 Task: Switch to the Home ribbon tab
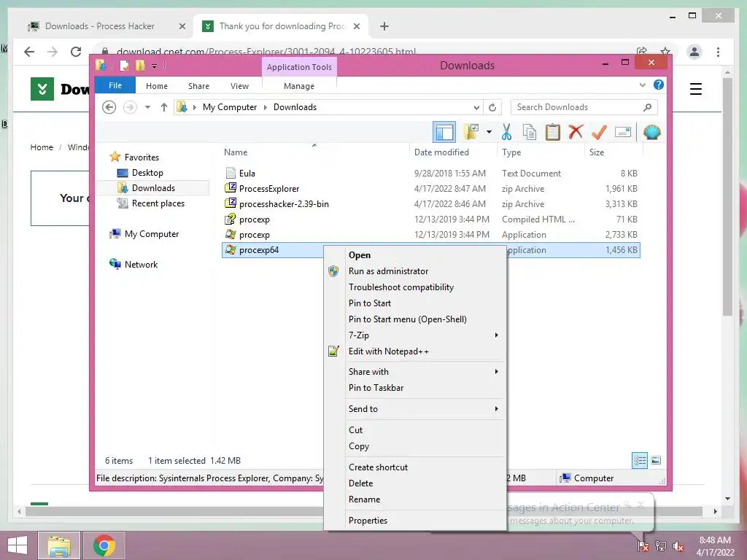[157, 86]
